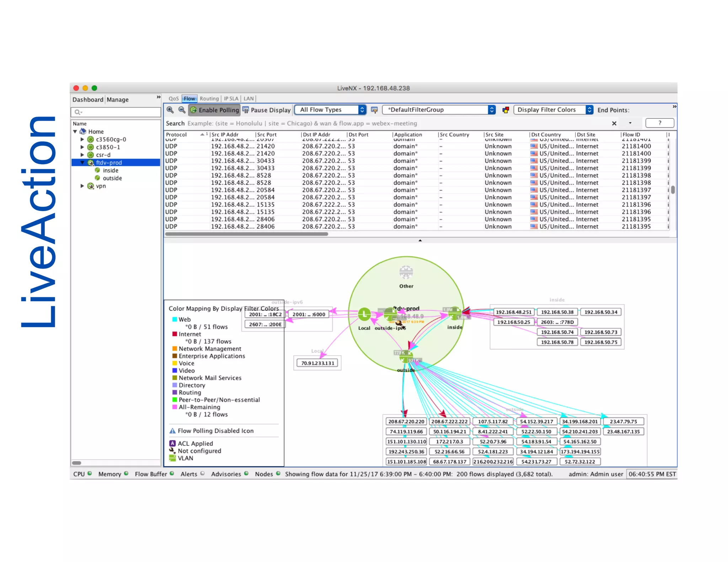Click the Local node icon in topology

tap(364, 314)
